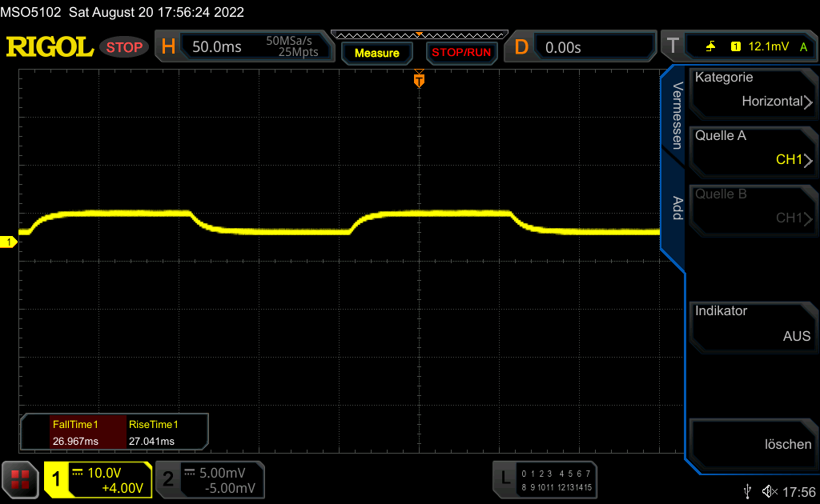Click the trigger source channel 1 badge
820x504 pixels.
(x=735, y=46)
